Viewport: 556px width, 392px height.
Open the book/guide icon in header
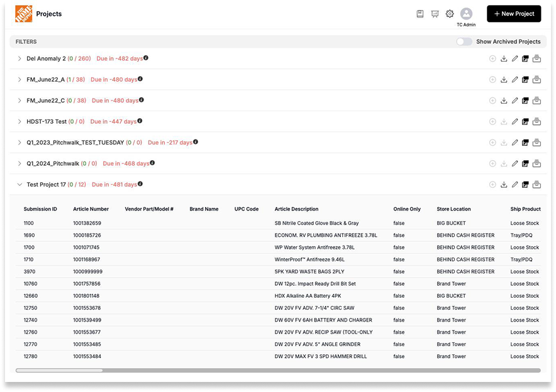tap(420, 14)
